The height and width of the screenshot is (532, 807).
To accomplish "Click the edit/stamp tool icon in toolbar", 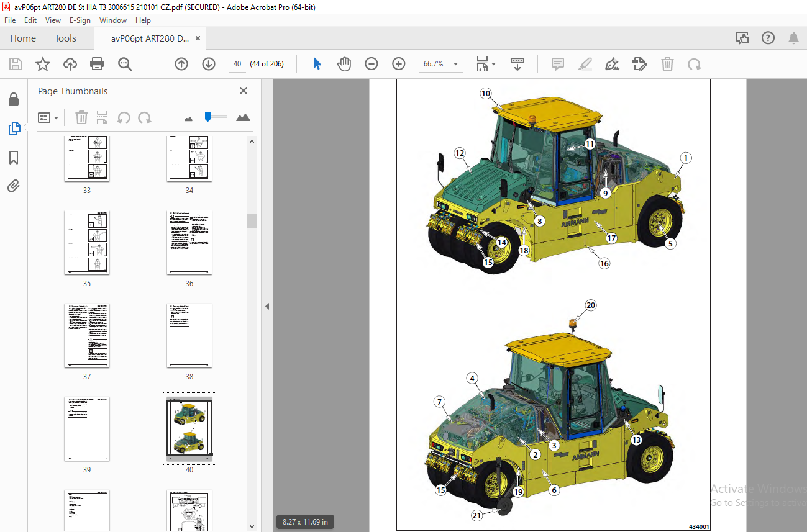I will [x=639, y=64].
